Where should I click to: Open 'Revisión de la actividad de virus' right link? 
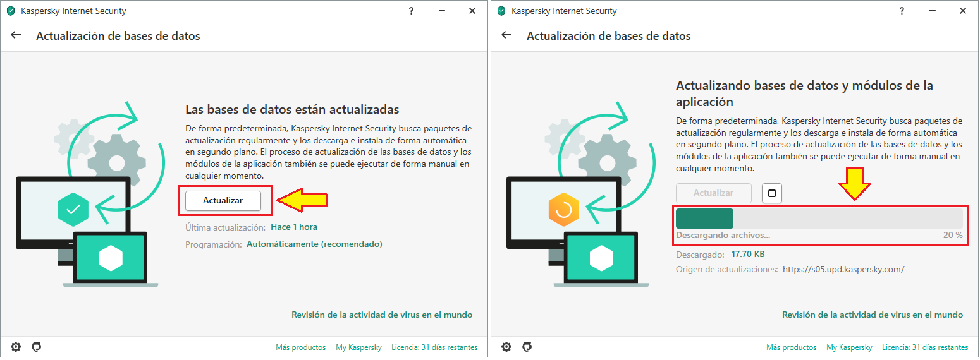pos(873,315)
